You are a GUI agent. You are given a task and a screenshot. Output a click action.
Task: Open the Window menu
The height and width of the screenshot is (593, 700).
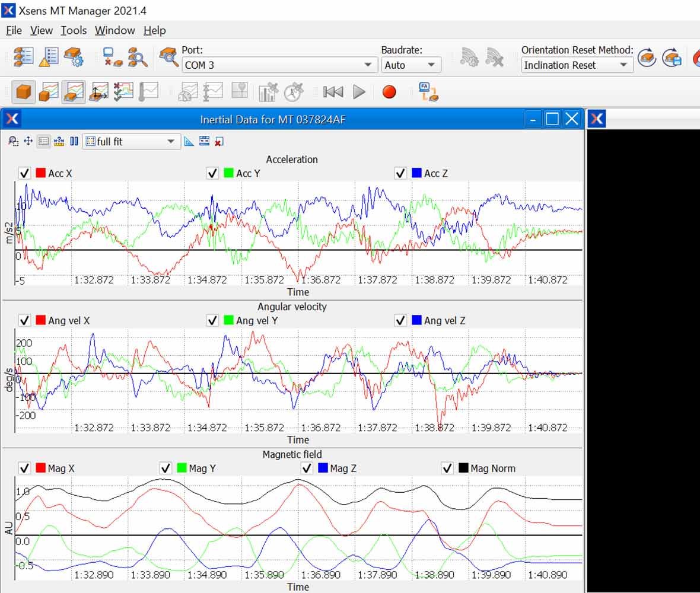[x=114, y=30]
